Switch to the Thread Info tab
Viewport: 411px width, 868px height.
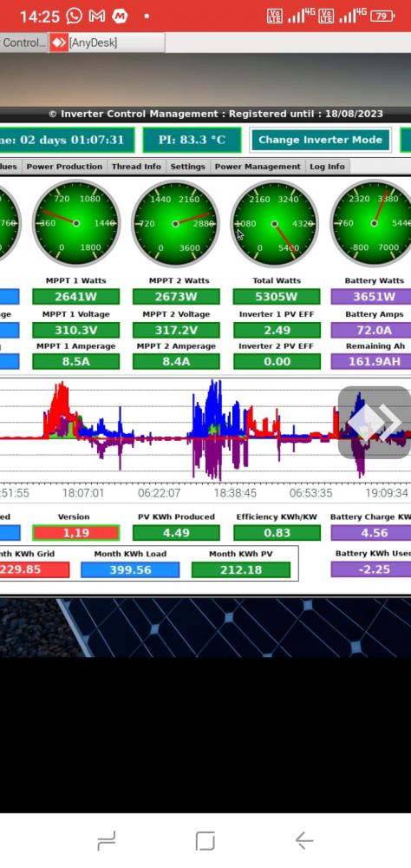(x=136, y=166)
